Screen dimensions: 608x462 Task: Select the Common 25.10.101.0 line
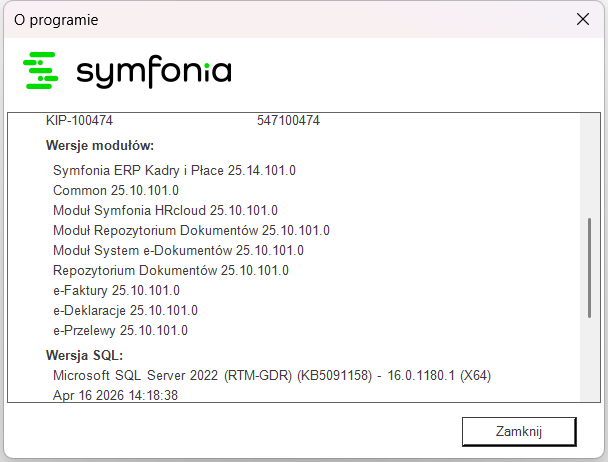(x=116, y=190)
